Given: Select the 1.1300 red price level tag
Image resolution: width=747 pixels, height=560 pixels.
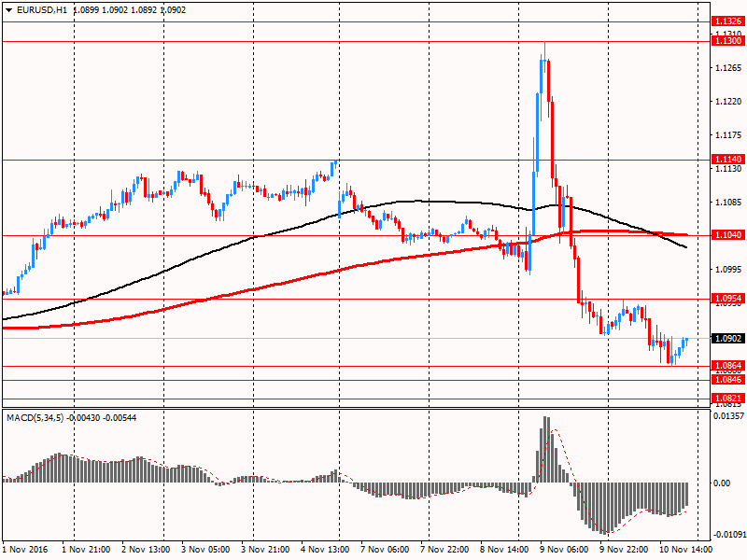Looking at the screenshot, I should [726, 41].
